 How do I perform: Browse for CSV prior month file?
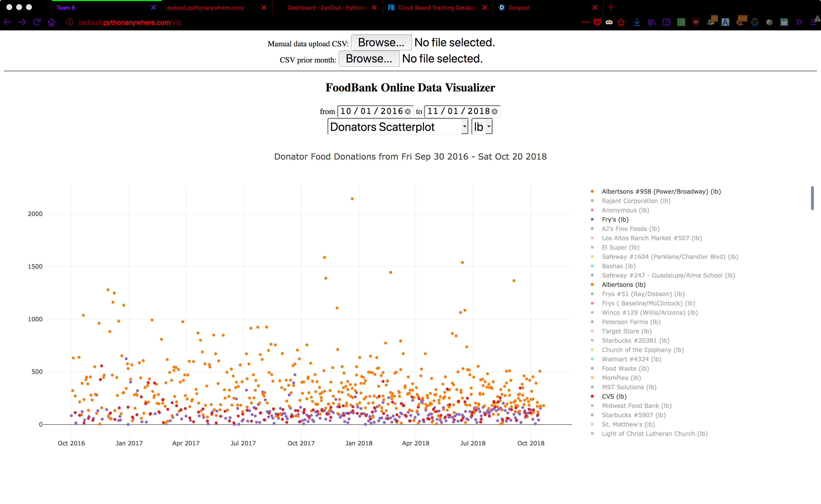click(369, 59)
